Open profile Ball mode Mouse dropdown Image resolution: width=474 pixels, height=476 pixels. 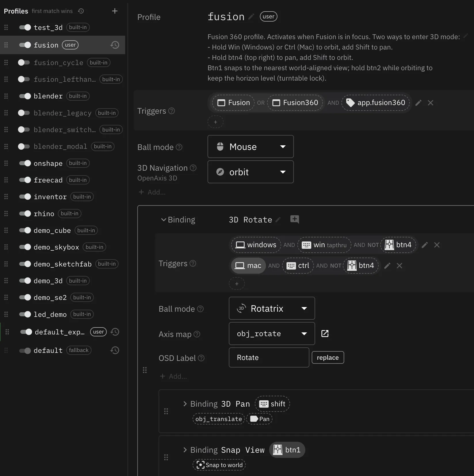click(251, 146)
